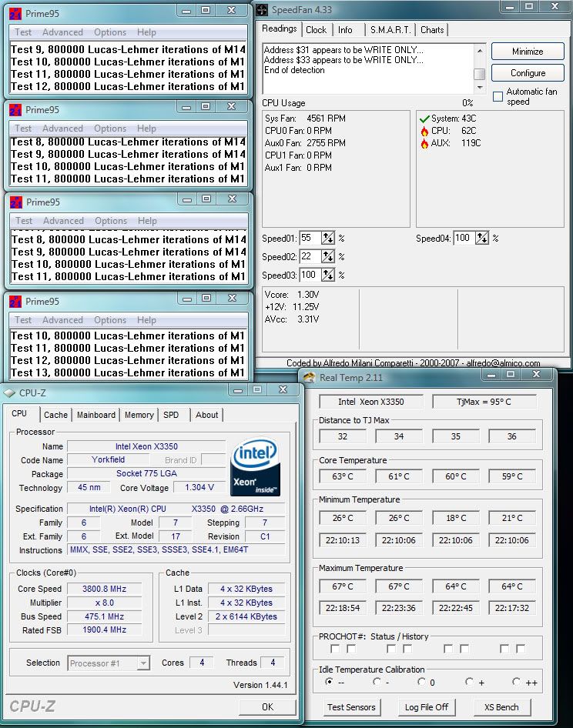Click the Minimize button in SpeedFan
The height and width of the screenshot is (728, 573).
(x=528, y=52)
